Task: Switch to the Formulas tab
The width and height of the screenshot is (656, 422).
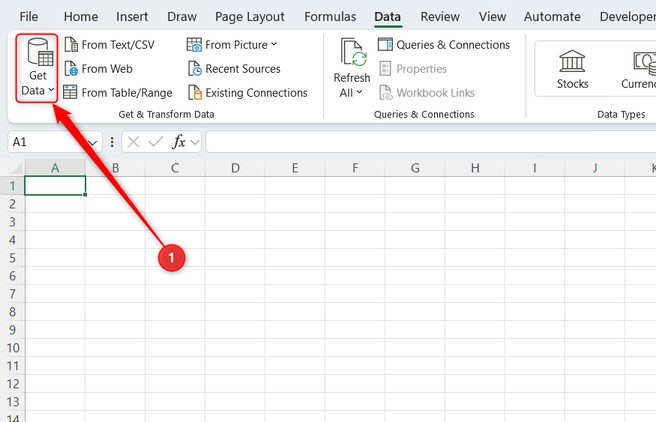Action: click(330, 17)
